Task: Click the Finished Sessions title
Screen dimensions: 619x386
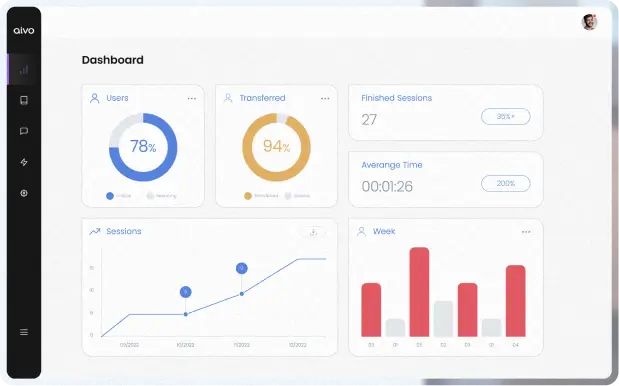Action: tap(396, 98)
